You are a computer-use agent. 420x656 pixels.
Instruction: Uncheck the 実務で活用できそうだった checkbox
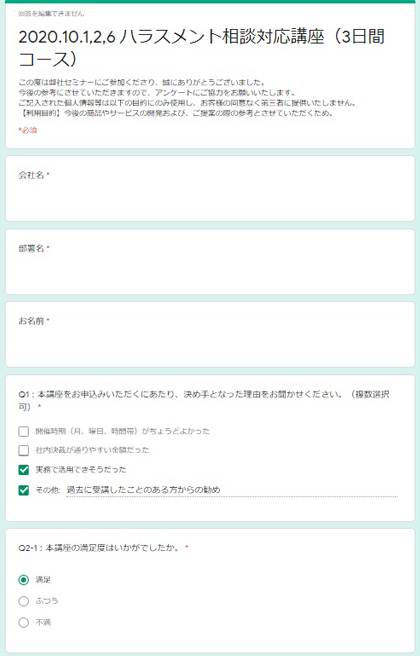tap(24, 470)
